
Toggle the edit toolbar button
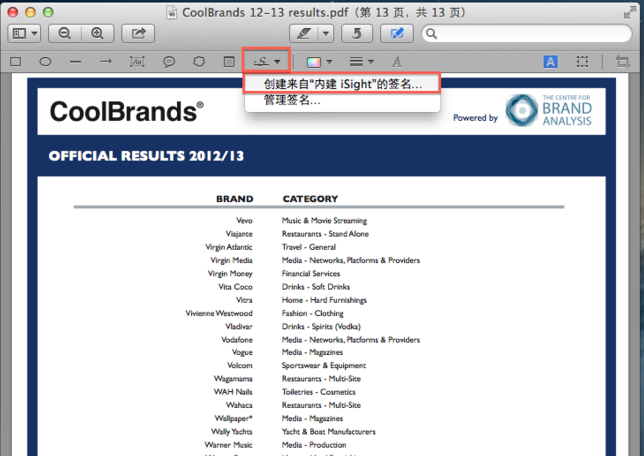point(396,33)
